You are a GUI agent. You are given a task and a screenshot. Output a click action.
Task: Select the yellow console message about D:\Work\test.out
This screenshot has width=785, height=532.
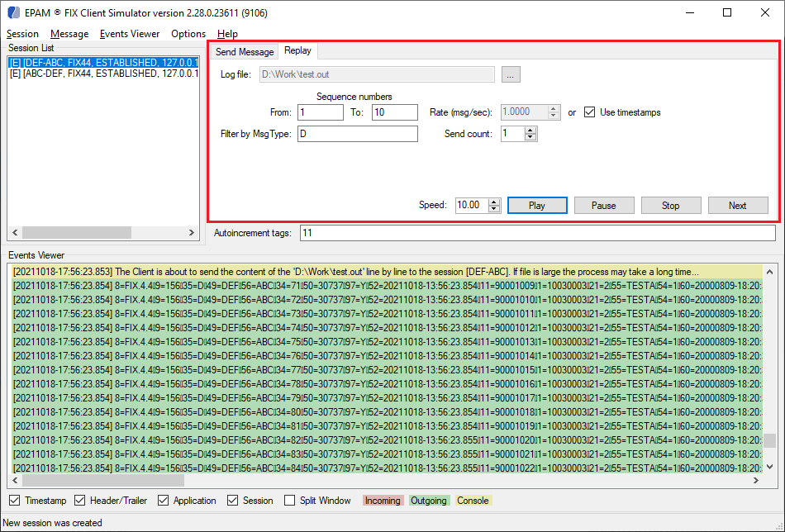[387, 272]
